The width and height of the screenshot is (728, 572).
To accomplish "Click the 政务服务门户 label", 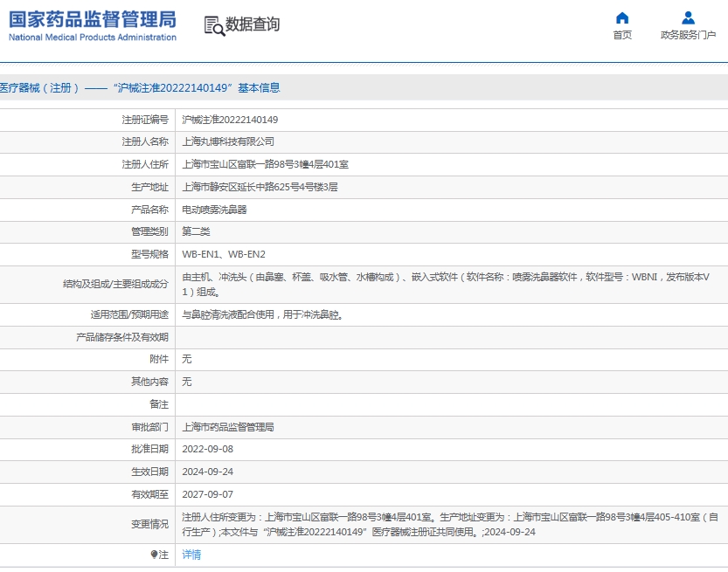I will tap(688, 35).
